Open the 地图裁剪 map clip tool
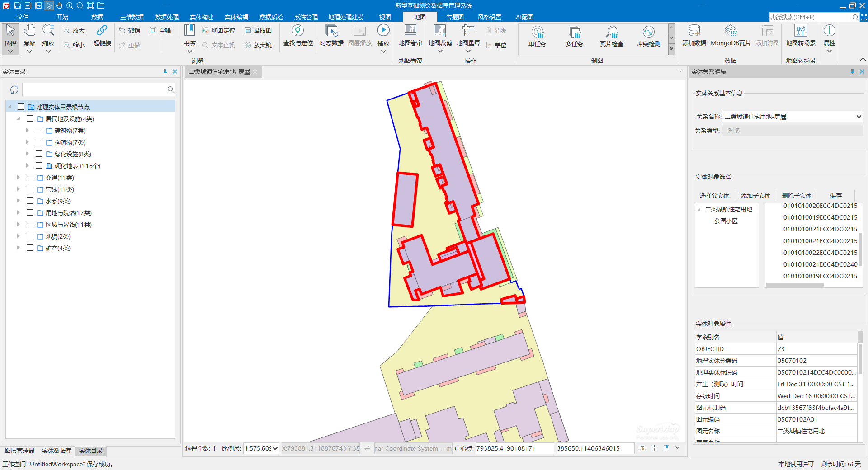This screenshot has width=868, height=470. [x=440, y=38]
